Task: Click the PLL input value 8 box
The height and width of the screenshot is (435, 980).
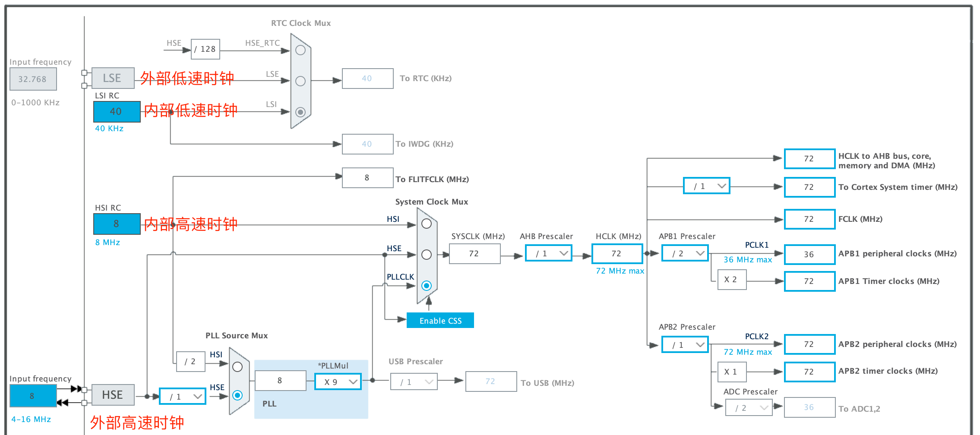Action: tap(281, 381)
